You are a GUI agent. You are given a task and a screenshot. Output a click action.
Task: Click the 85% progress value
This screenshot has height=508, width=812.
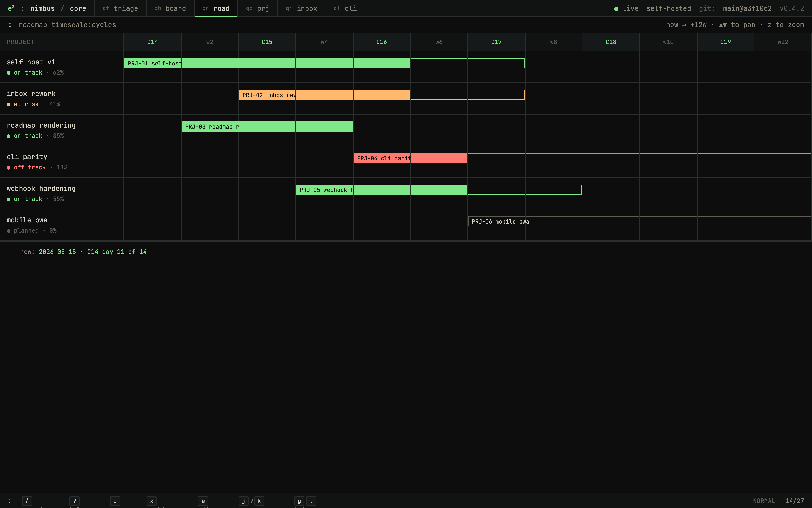[x=58, y=136]
